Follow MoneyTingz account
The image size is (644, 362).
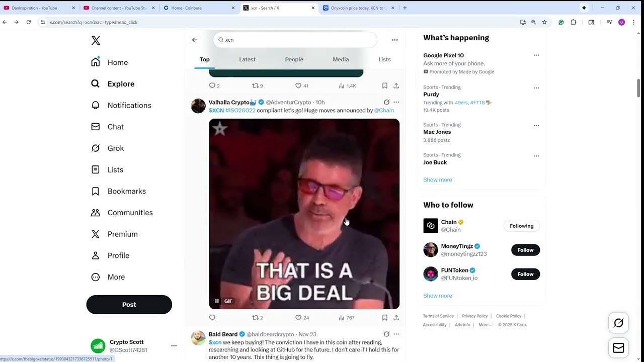tap(525, 250)
